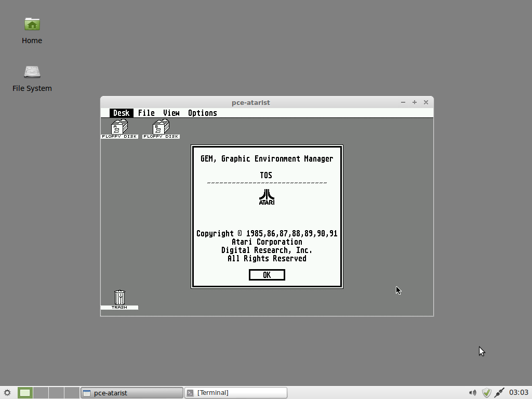
Task: Open the Desk menu
Action: pos(121,113)
